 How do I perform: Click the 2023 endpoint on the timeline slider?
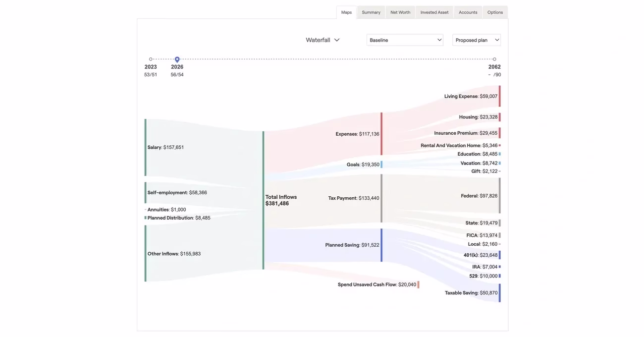(150, 58)
